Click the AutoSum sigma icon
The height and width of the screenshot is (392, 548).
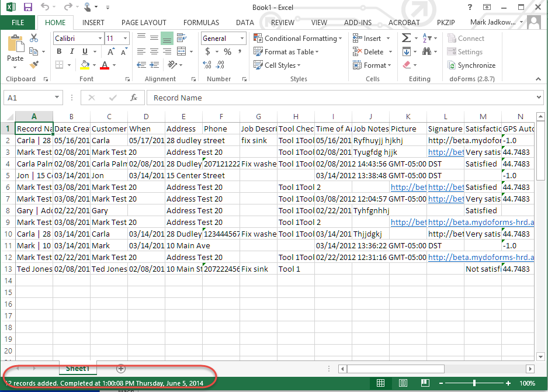(406, 38)
